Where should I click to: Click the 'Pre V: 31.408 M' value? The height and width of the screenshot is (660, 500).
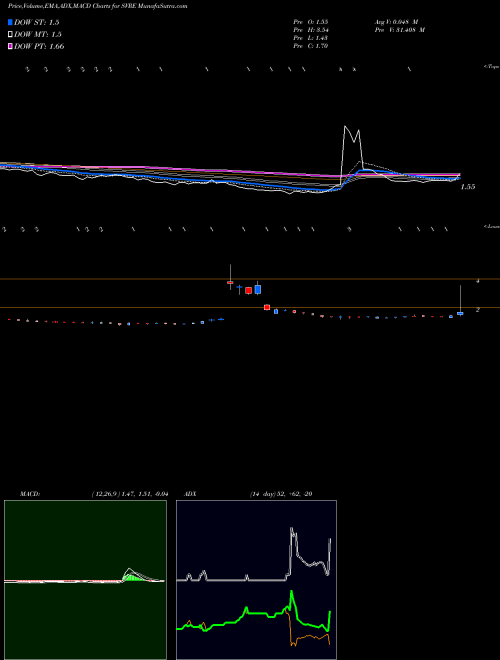400,30
